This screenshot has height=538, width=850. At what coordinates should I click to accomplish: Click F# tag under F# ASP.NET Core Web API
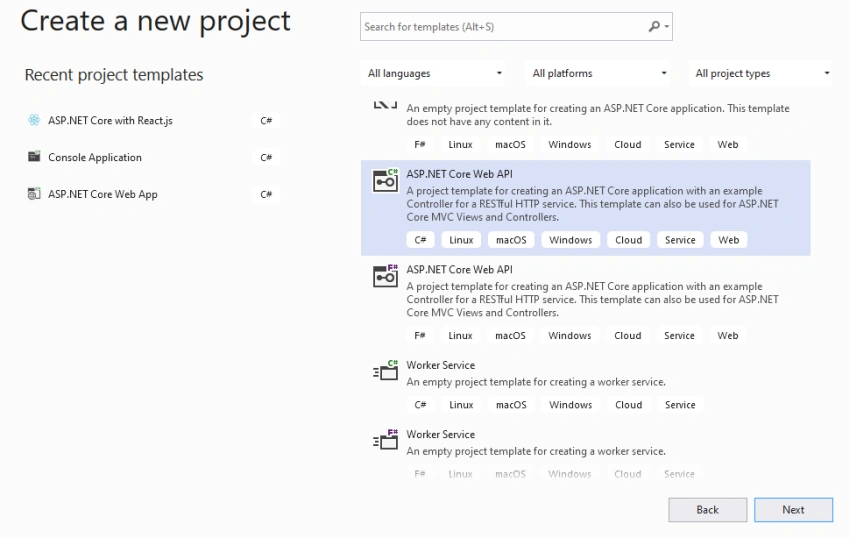(x=420, y=335)
